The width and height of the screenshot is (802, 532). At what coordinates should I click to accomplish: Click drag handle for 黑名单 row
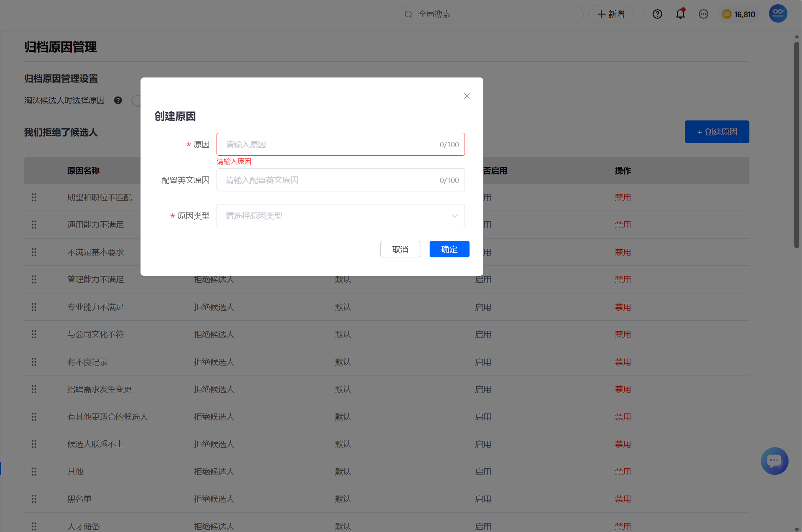click(34, 499)
